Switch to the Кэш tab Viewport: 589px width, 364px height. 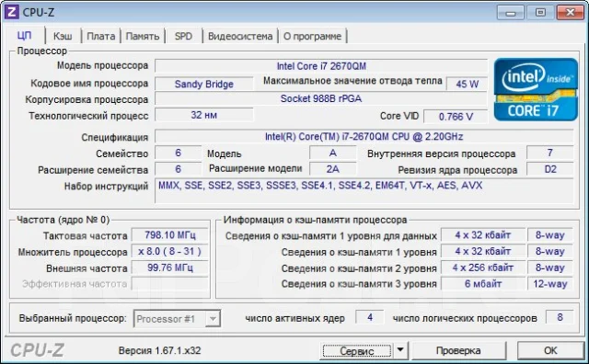pos(63,36)
